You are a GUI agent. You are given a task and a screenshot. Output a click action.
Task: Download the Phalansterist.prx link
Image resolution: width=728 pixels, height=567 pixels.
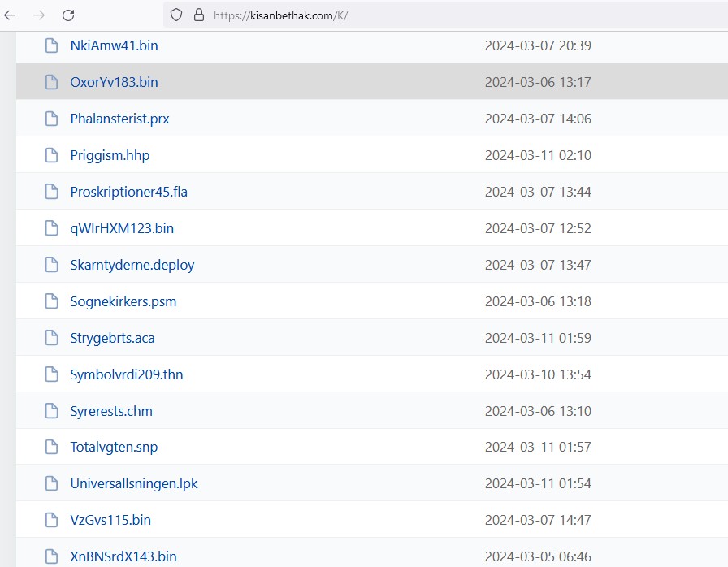tap(119, 119)
